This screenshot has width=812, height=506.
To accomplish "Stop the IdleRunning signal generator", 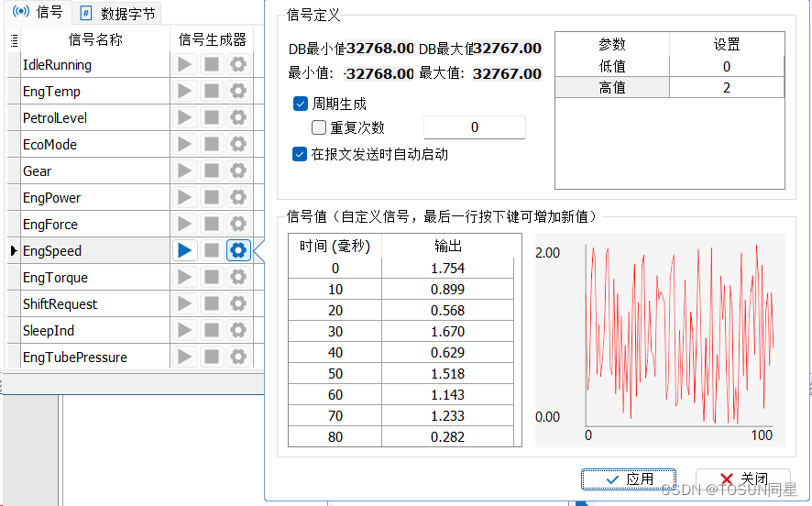I will tap(212, 65).
